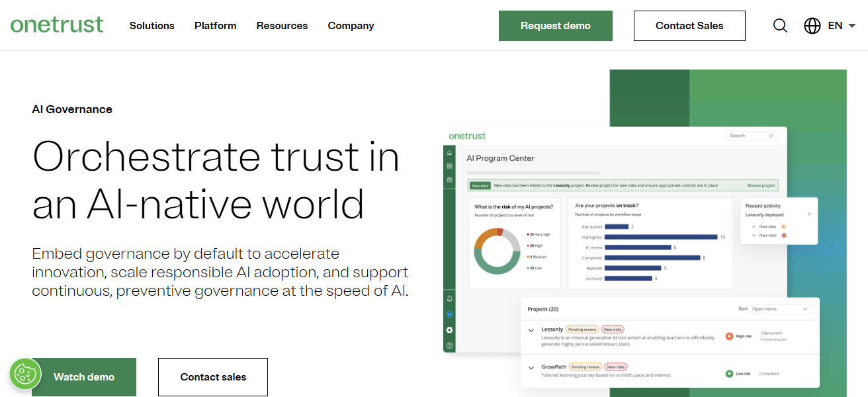This screenshot has height=397, width=868.
Task: Open settings with the gear icon
Action: click(x=449, y=328)
